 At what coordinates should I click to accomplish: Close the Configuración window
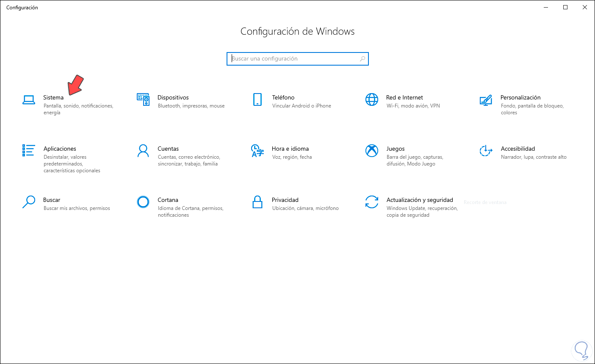[585, 7]
